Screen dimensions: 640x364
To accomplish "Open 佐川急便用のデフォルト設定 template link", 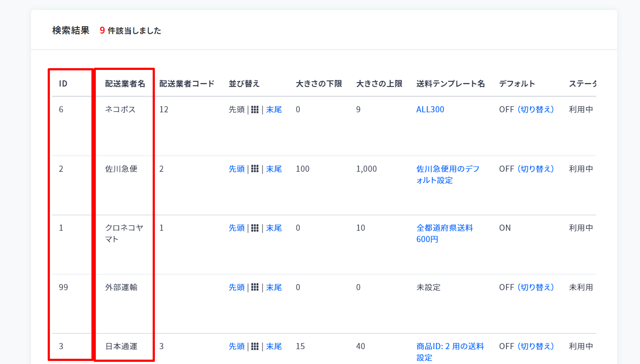I will click(448, 174).
